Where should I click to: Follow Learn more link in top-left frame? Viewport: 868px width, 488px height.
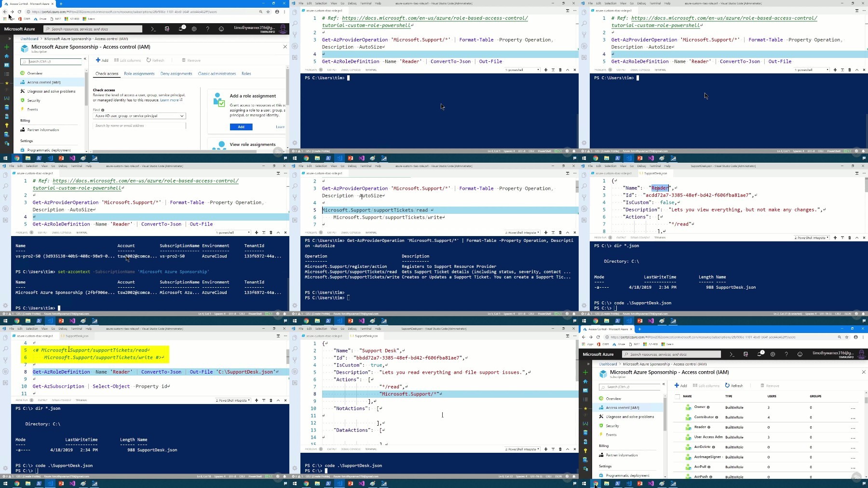click(170, 100)
